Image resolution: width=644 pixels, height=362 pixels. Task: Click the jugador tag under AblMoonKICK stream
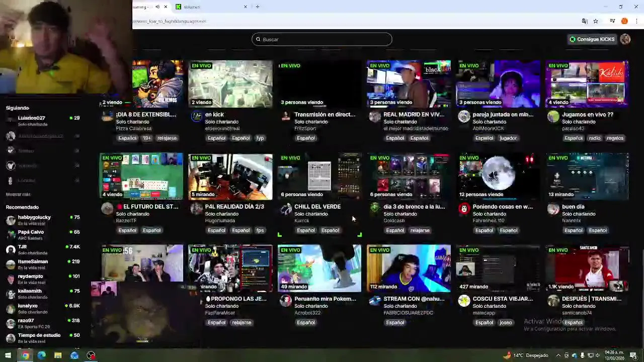[x=508, y=138]
